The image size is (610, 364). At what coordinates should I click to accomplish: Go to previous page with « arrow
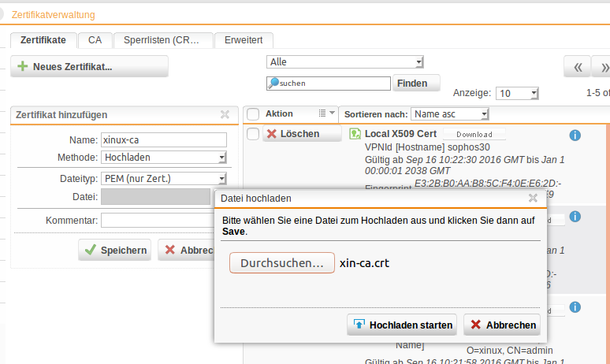click(x=578, y=67)
